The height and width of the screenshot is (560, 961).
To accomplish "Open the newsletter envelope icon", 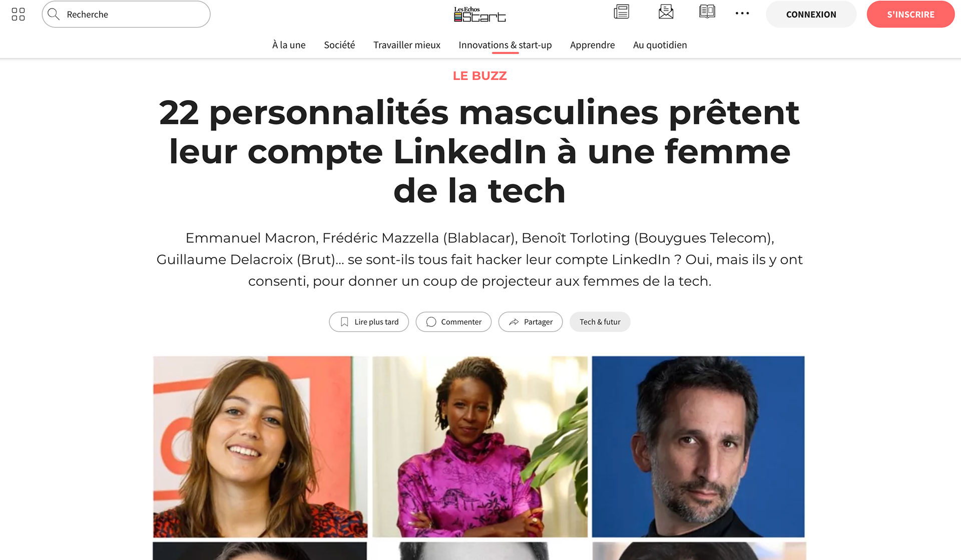I will pos(666,12).
